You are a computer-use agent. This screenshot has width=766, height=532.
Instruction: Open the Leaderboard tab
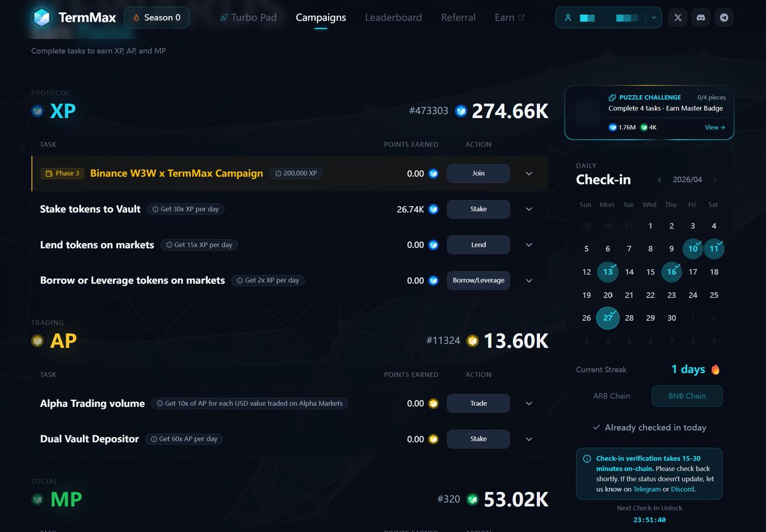click(x=393, y=18)
